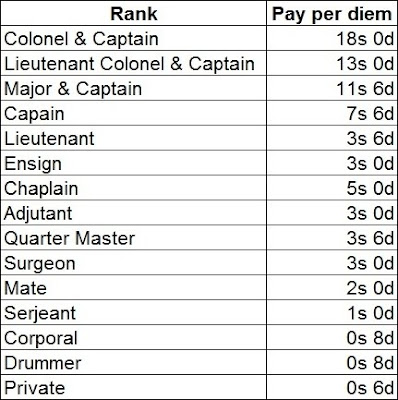Select the Rank column header

(x=133, y=13)
